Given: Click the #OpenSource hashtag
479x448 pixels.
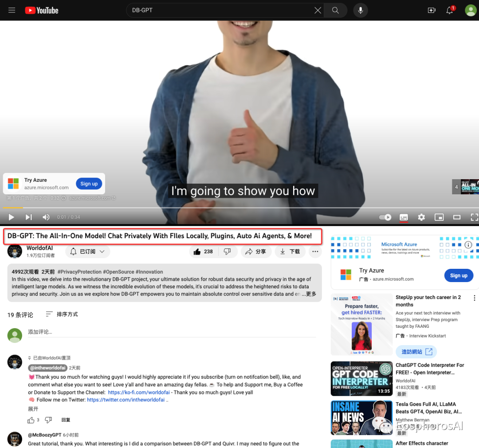Looking at the screenshot, I should tap(118, 271).
